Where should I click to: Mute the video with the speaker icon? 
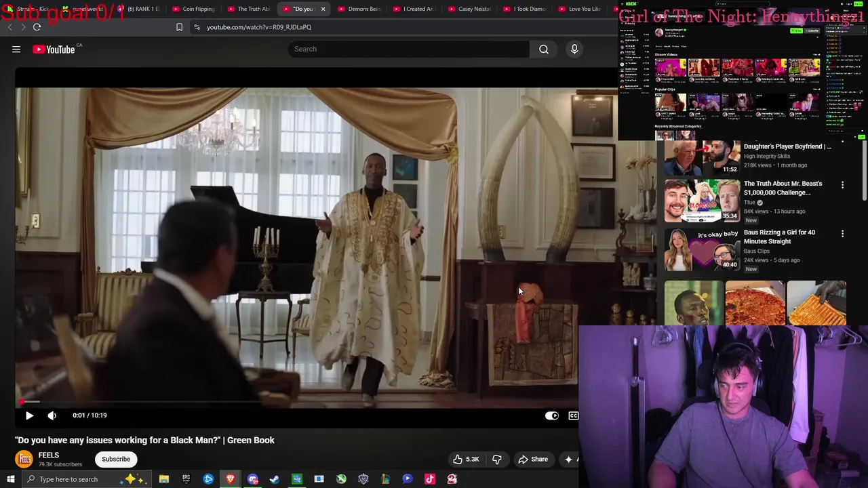point(52,415)
